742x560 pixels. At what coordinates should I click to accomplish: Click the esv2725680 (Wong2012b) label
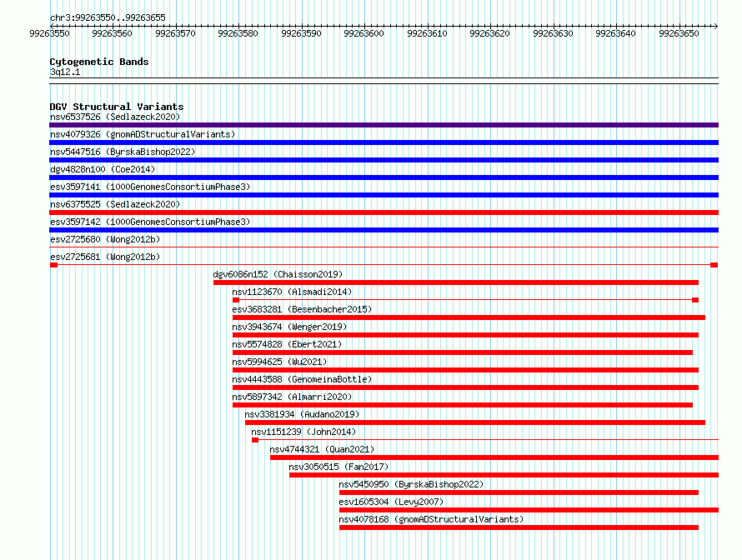(105, 239)
